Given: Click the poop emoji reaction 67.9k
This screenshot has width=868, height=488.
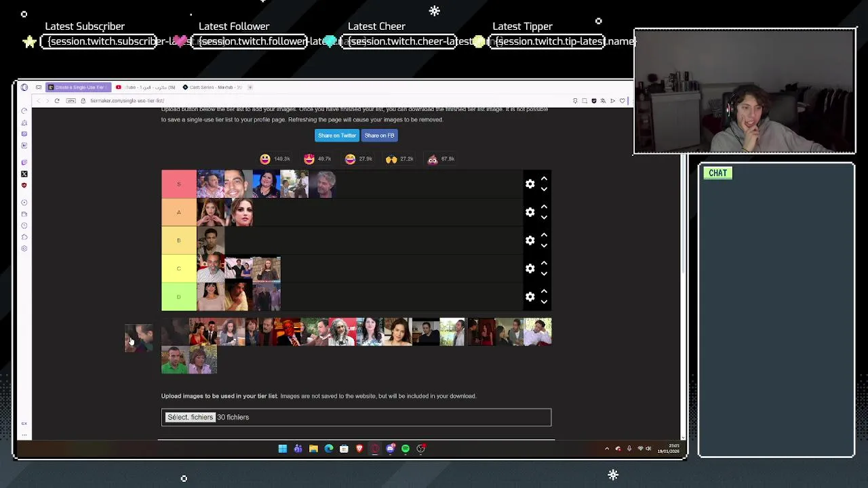Looking at the screenshot, I should coord(433,159).
